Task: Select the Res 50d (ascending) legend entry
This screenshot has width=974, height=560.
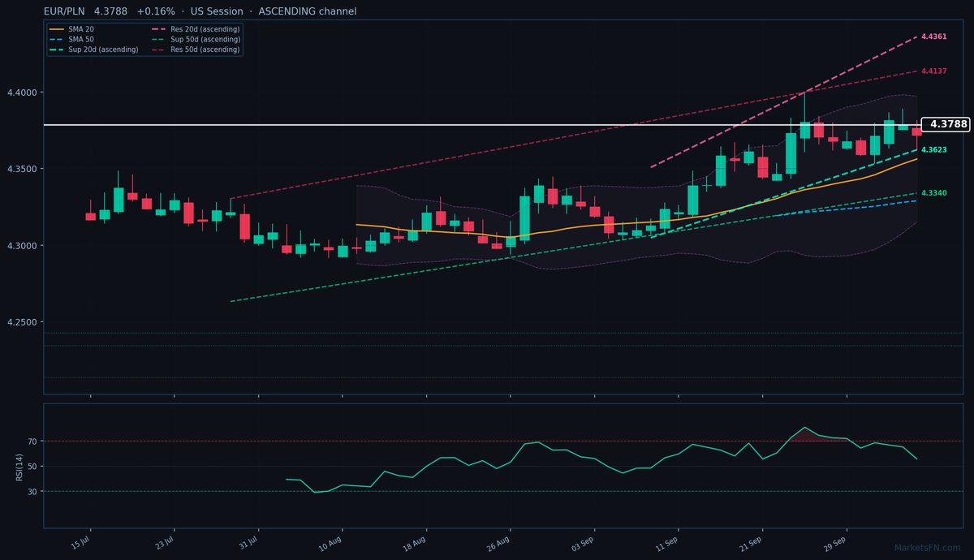Action: [x=196, y=50]
